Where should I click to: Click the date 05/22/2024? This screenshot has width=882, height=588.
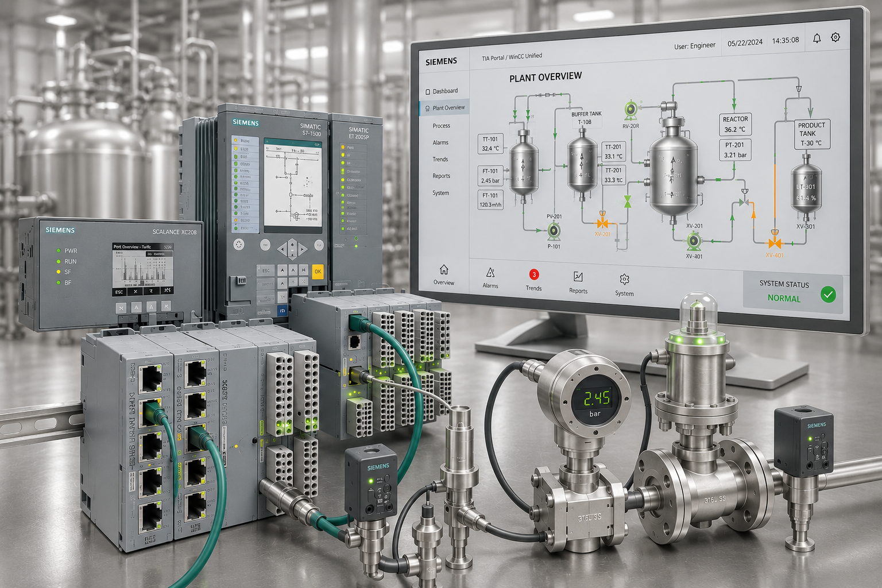pos(745,42)
